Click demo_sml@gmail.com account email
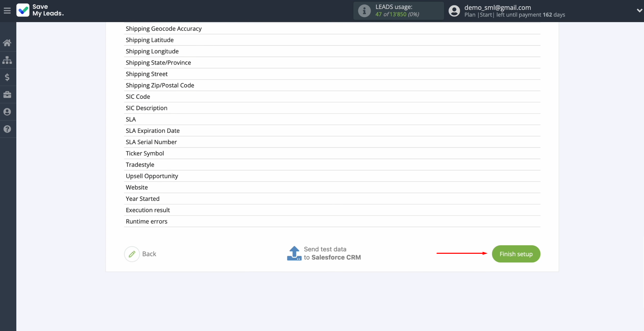This screenshot has width=644, height=331. tap(497, 7)
